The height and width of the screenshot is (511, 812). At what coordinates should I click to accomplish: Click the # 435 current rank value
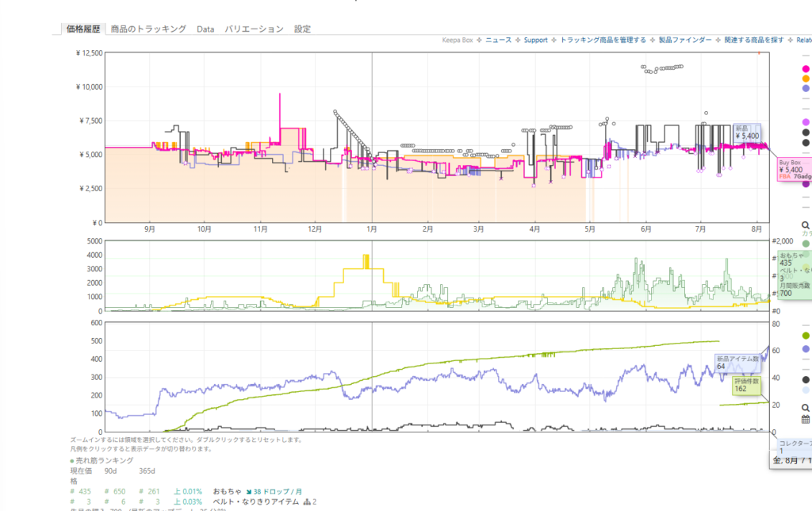click(81, 492)
